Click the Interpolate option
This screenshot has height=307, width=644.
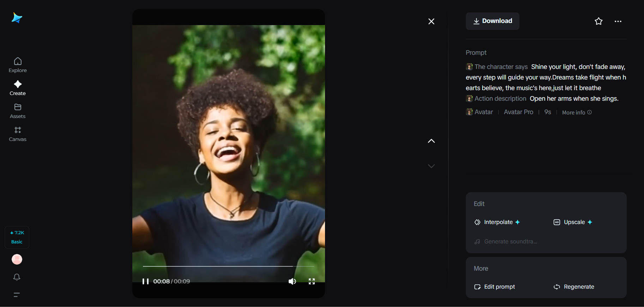(x=498, y=222)
